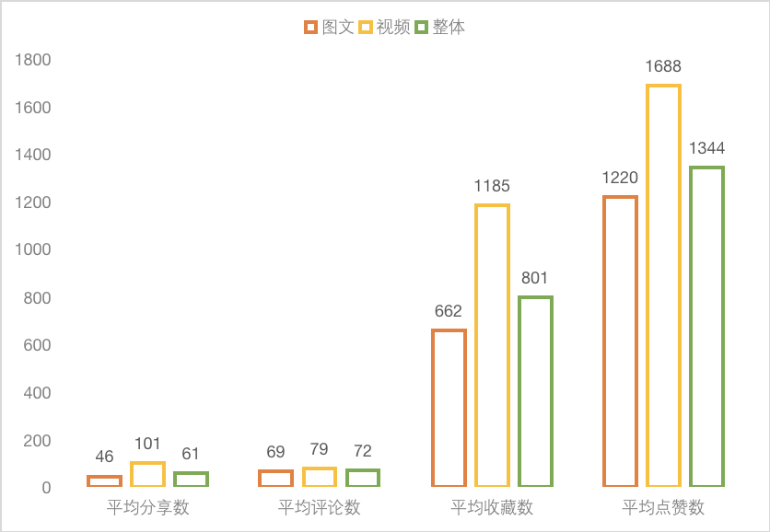Click the 视频 bar labeled 1185
The height and width of the screenshot is (532, 770).
click(492, 345)
